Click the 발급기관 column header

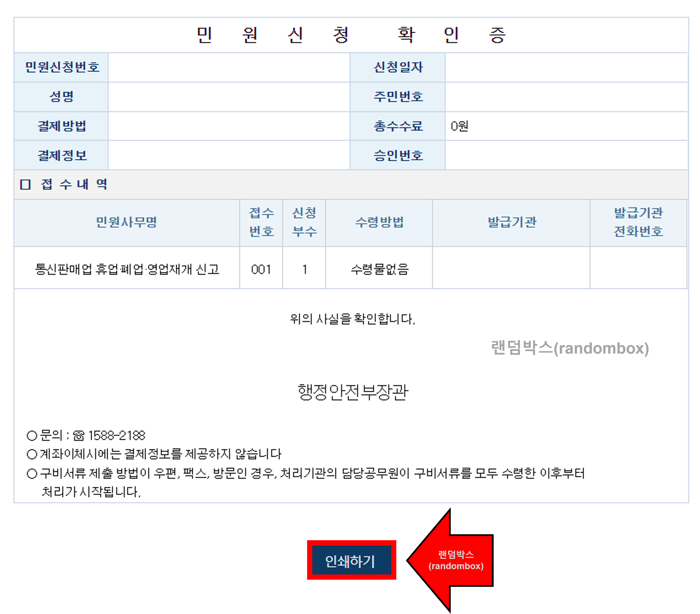click(x=512, y=222)
